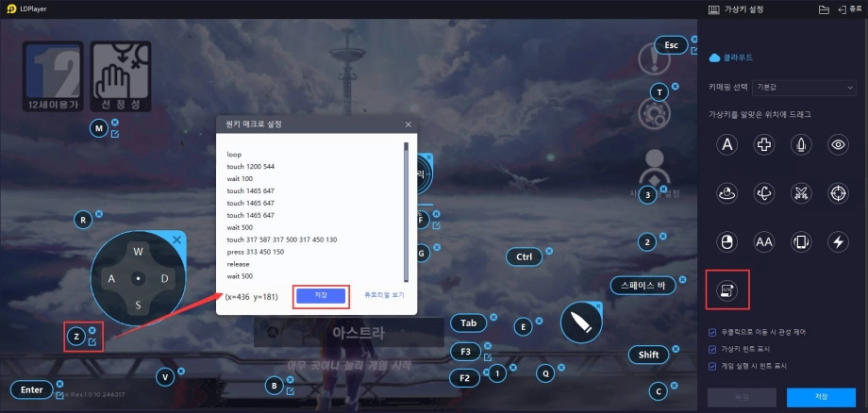This screenshot has height=413, width=868.
Task: Select the eye view-control key icon
Action: 837,144
